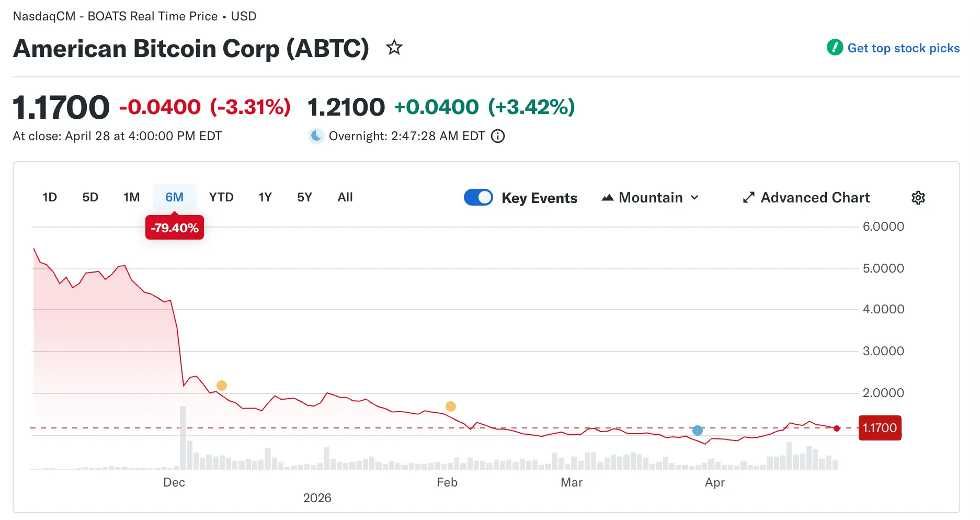Open the Mountain chart style dropdown

click(650, 197)
